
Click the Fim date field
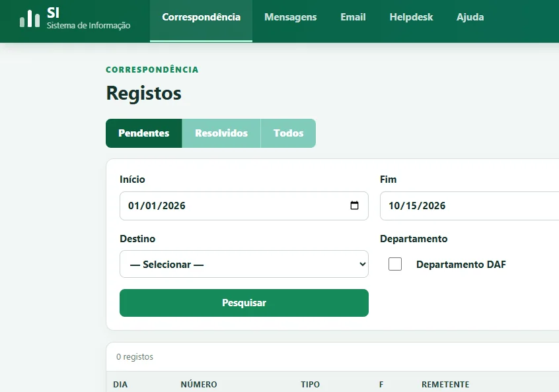click(x=470, y=206)
